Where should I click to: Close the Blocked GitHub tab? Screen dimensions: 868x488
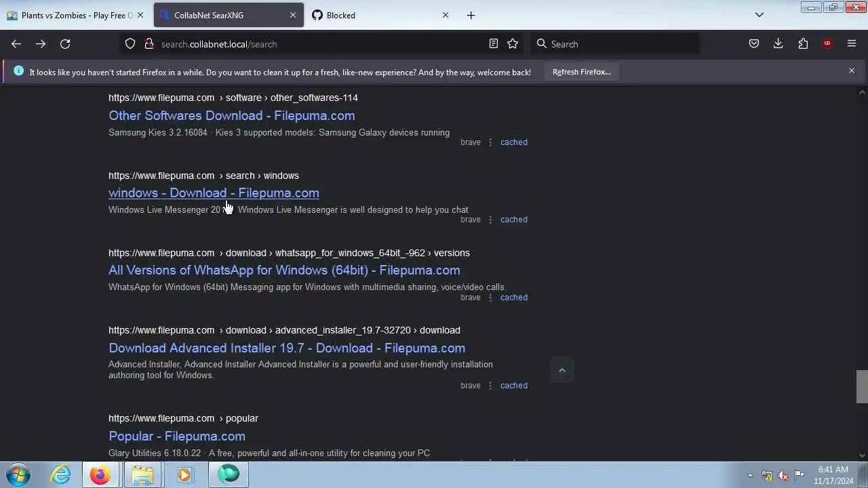point(446,15)
